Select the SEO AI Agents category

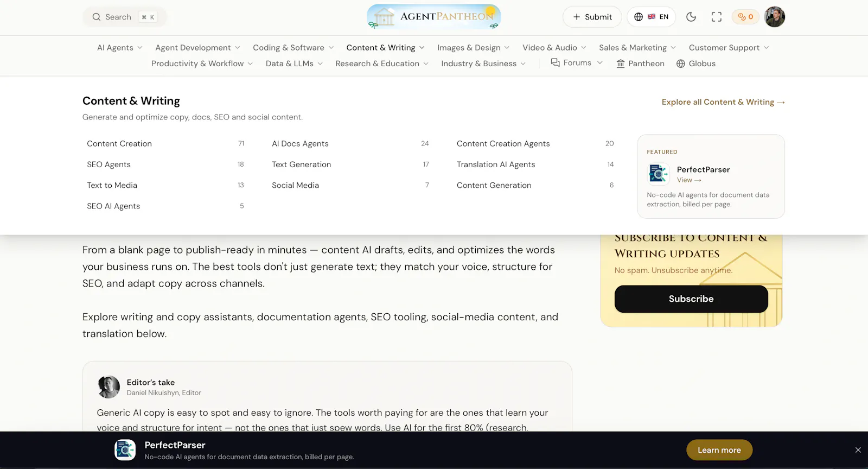[x=165, y=206]
